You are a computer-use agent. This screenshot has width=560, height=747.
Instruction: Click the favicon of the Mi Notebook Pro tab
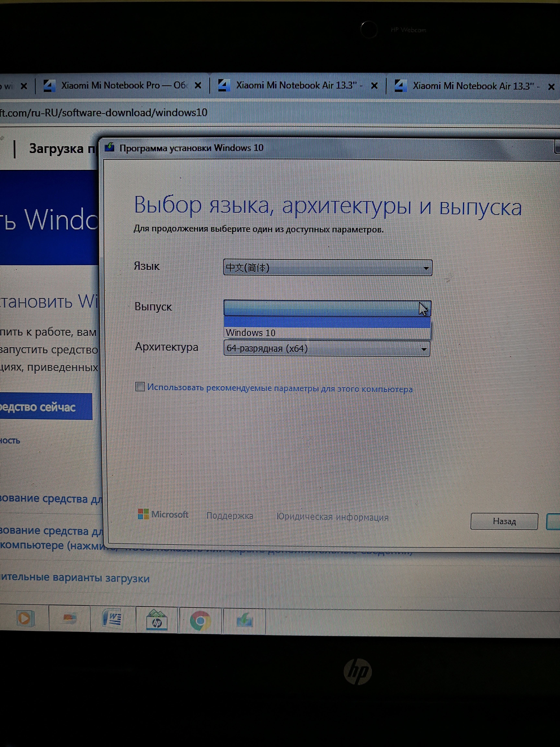(49, 85)
